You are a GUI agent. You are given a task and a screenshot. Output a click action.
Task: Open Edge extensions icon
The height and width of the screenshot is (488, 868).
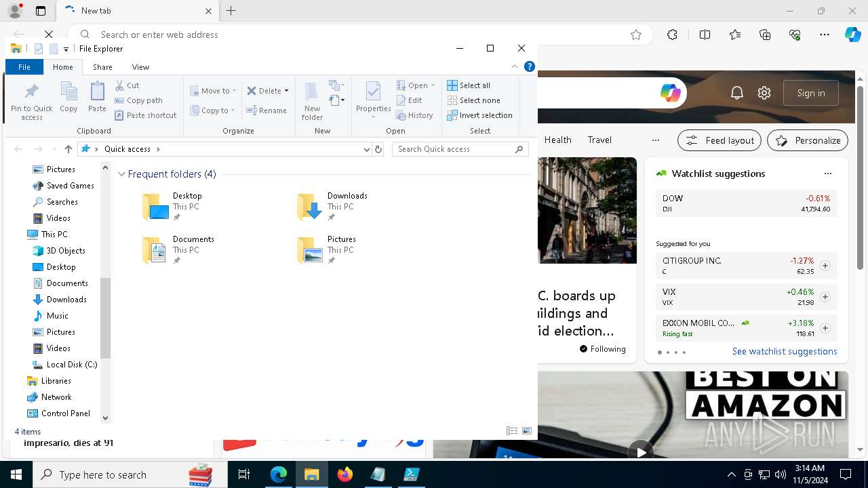coord(672,35)
